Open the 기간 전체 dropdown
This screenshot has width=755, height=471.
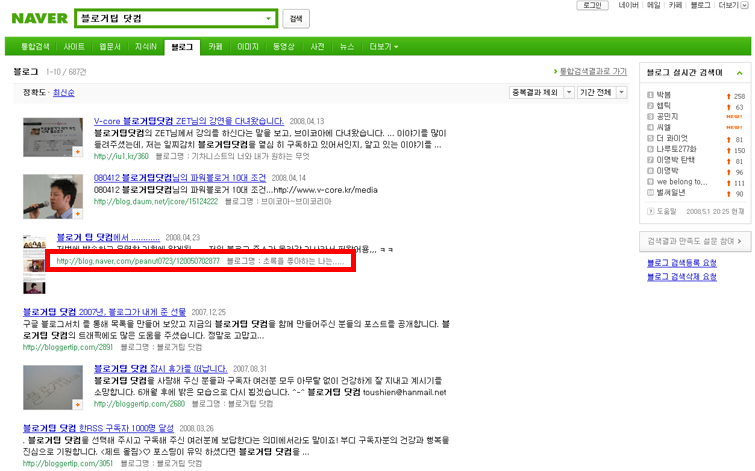coord(602,92)
